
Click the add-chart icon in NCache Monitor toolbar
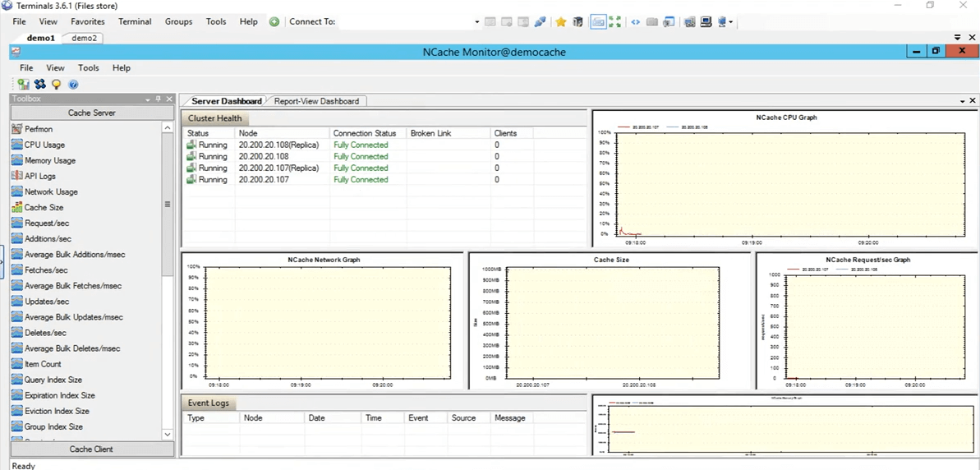click(24, 85)
